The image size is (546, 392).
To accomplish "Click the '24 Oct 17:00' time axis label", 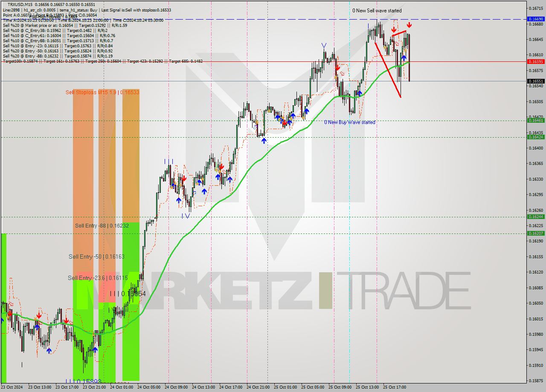I will pos(231,387).
